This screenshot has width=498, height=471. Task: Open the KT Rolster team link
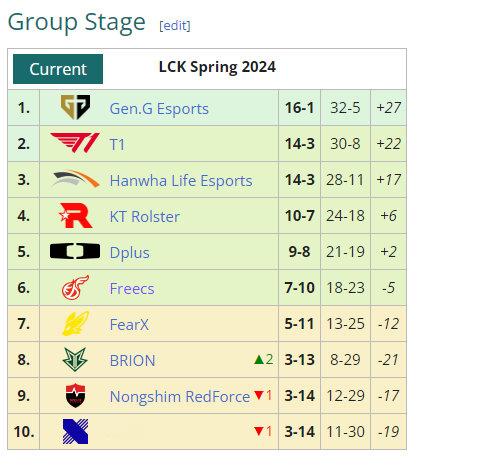point(145,217)
